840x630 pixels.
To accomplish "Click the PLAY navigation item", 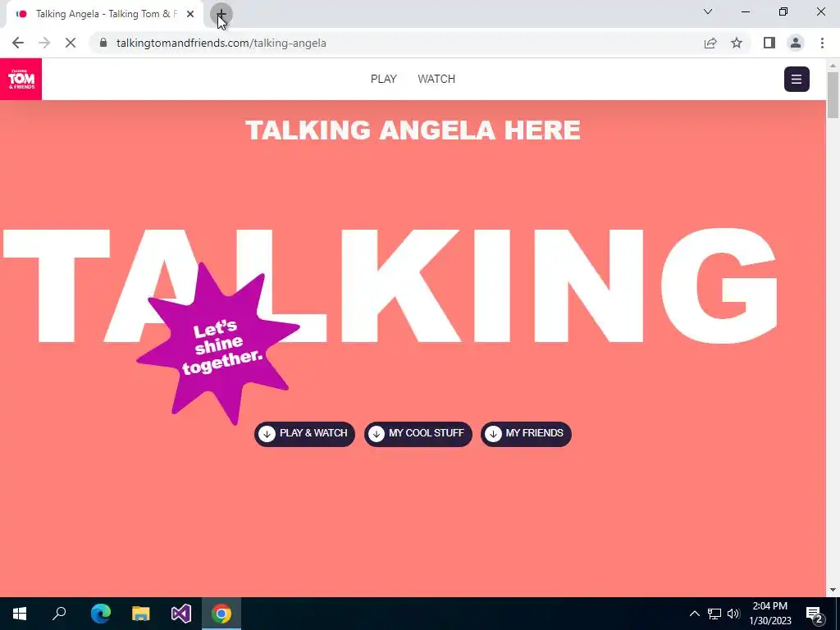I will (384, 79).
